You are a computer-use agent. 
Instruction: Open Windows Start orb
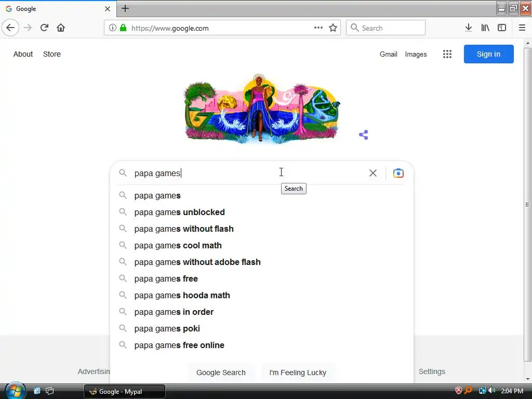[x=15, y=391]
